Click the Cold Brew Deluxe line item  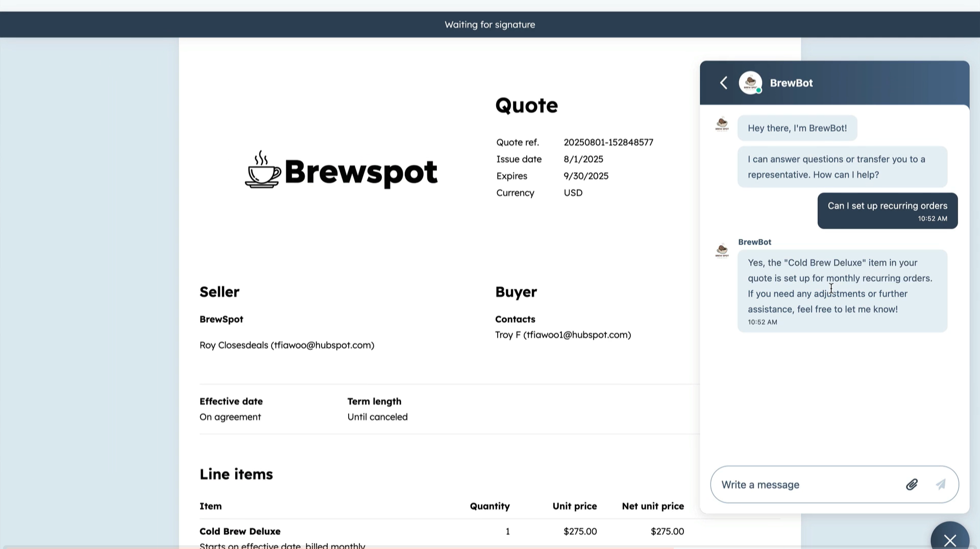click(x=240, y=531)
